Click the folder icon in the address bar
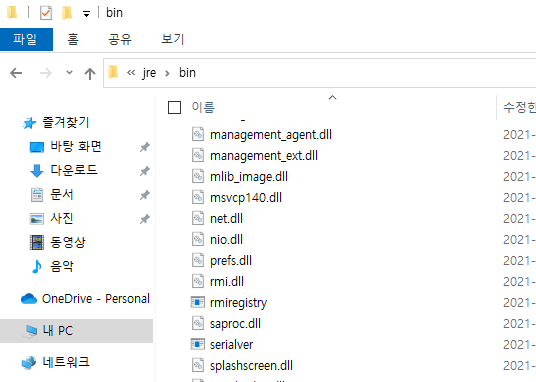536x382 pixels. [113, 73]
